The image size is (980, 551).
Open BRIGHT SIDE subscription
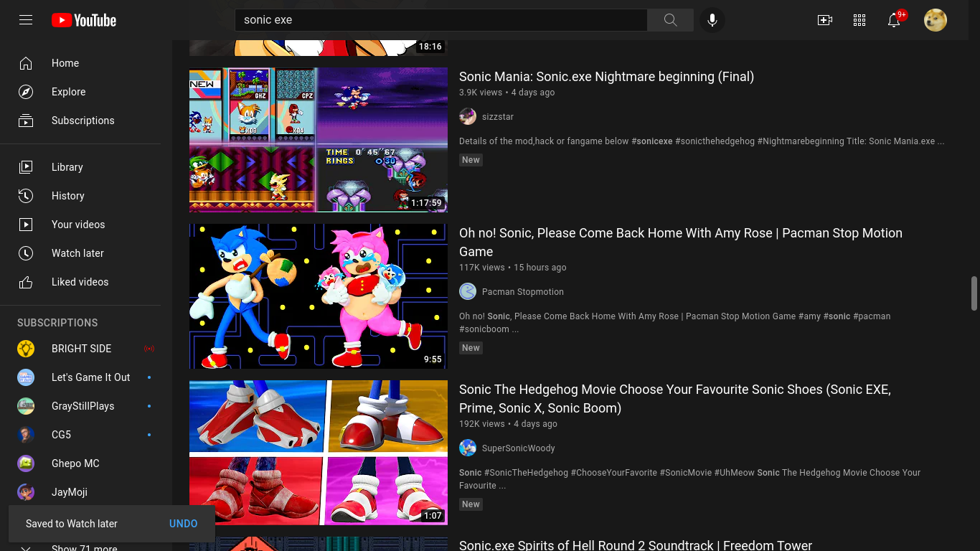[x=86, y=349]
